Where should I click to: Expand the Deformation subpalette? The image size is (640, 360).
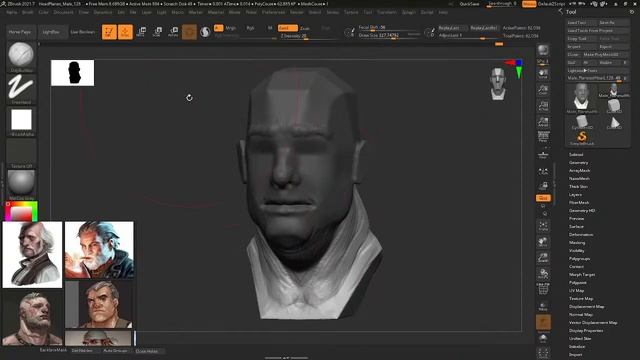pyautogui.click(x=581, y=235)
